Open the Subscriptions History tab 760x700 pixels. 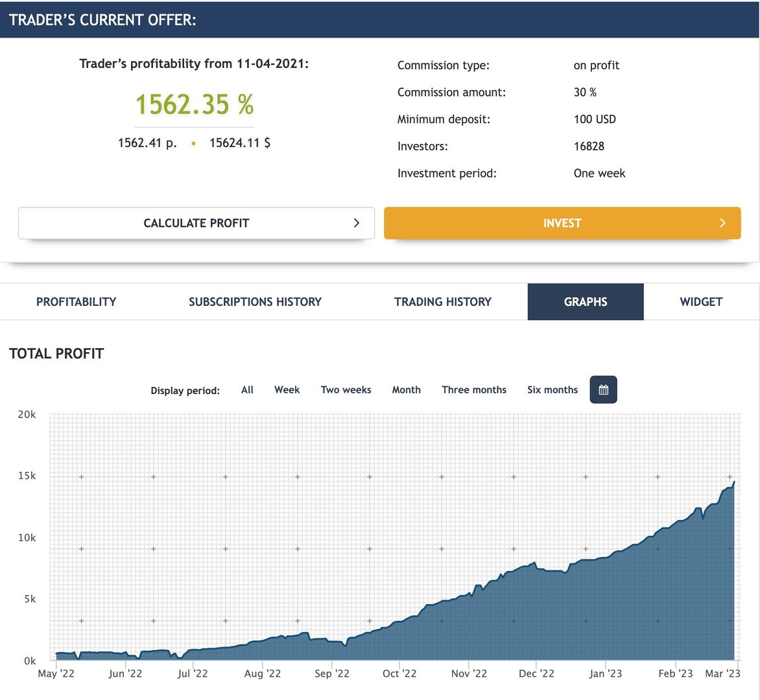[x=255, y=302]
